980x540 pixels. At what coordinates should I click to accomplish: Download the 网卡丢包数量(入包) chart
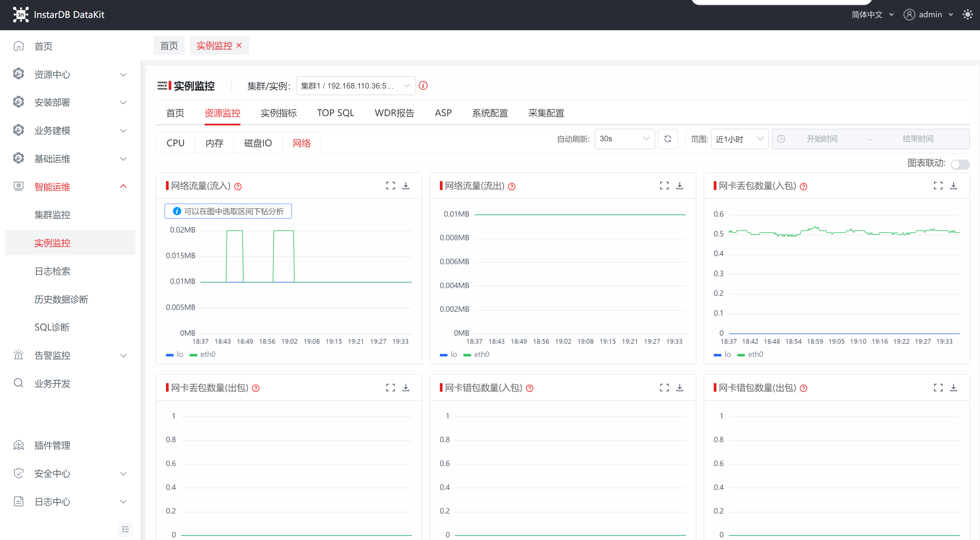(954, 185)
